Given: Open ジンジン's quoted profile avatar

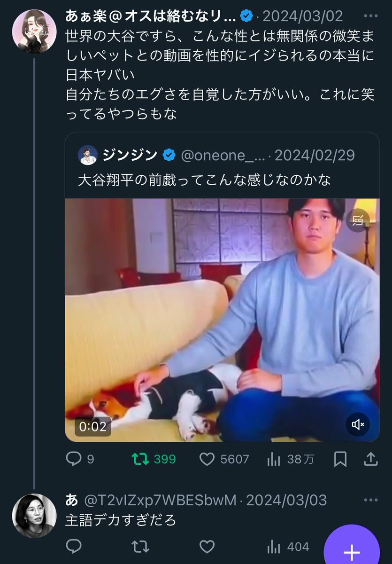Looking at the screenshot, I should click(x=88, y=155).
